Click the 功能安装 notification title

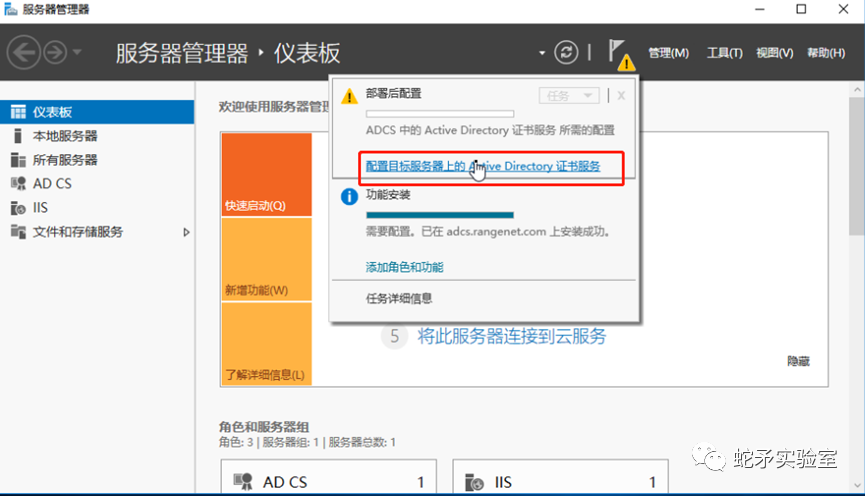pyautogui.click(x=388, y=194)
